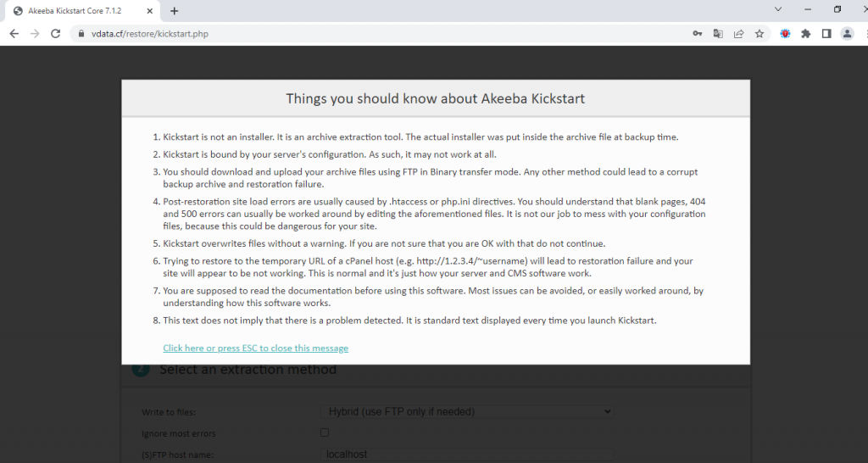868x463 pixels.
Task: Go back to the previous page
Action: pyautogui.click(x=14, y=34)
